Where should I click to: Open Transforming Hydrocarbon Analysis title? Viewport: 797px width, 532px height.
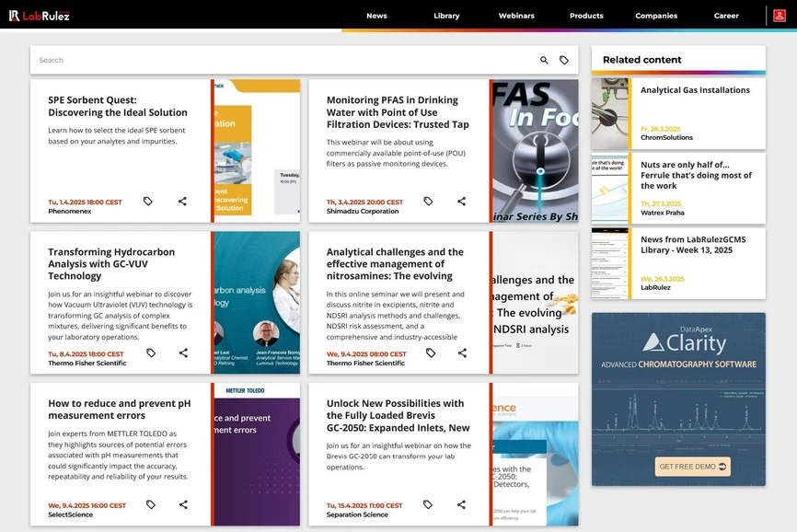click(111, 264)
